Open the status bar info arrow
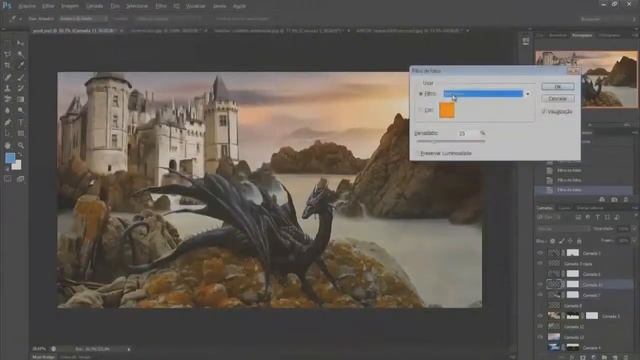 [129, 349]
